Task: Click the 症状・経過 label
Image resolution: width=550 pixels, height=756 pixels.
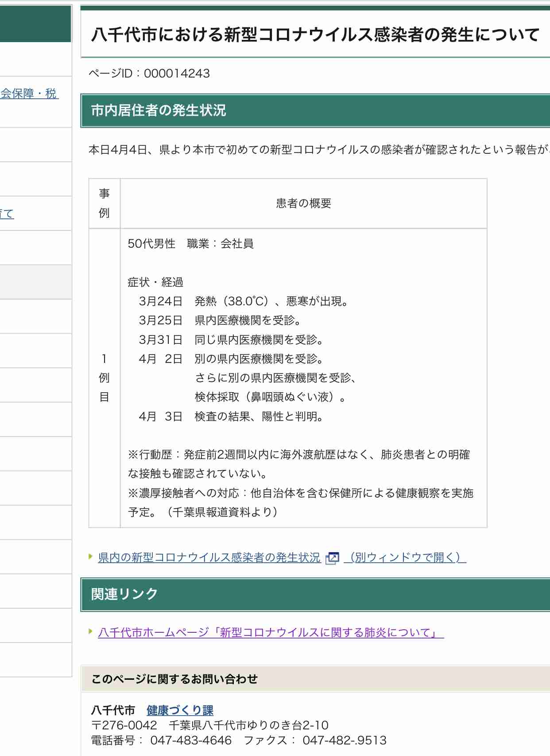Action: pos(155,282)
